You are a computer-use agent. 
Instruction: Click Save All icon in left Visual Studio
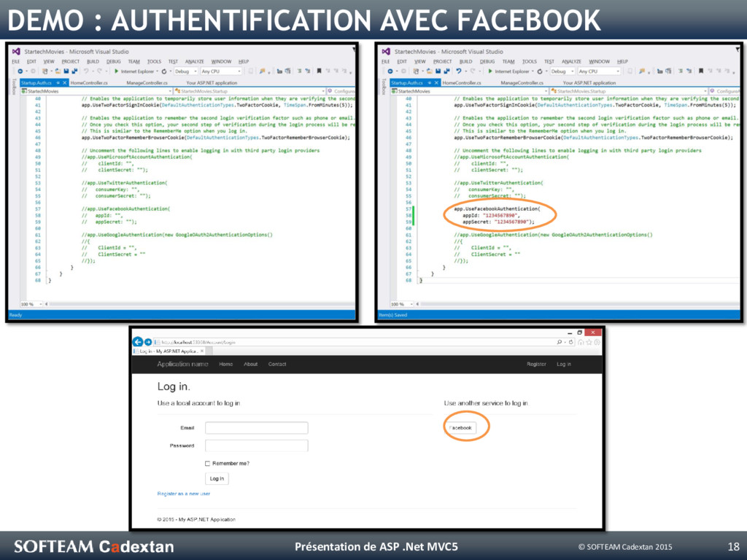(x=74, y=71)
